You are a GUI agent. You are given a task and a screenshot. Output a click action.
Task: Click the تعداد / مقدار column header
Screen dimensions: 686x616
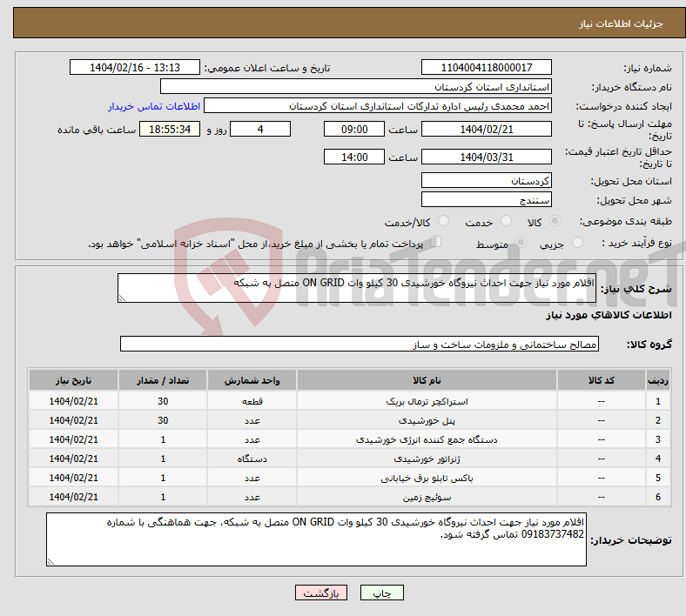pyautogui.click(x=163, y=380)
